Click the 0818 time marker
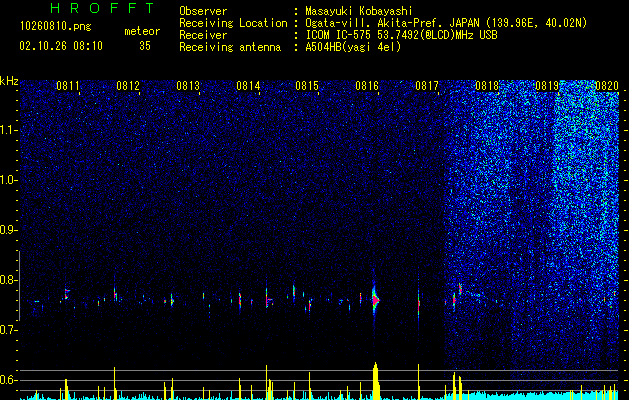The height and width of the screenshot is (400, 629). pyautogui.click(x=487, y=86)
